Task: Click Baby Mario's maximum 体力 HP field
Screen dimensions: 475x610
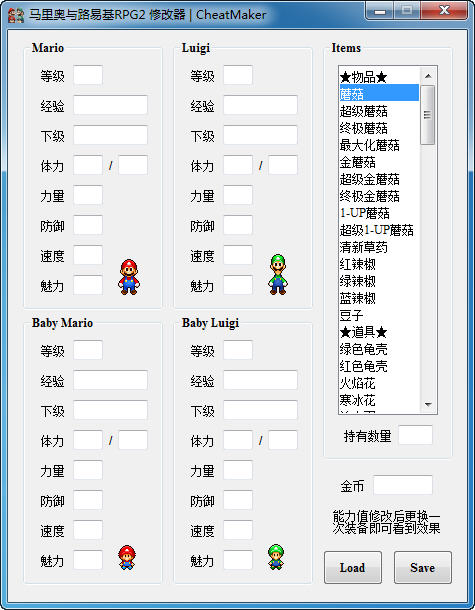Action: (x=133, y=440)
